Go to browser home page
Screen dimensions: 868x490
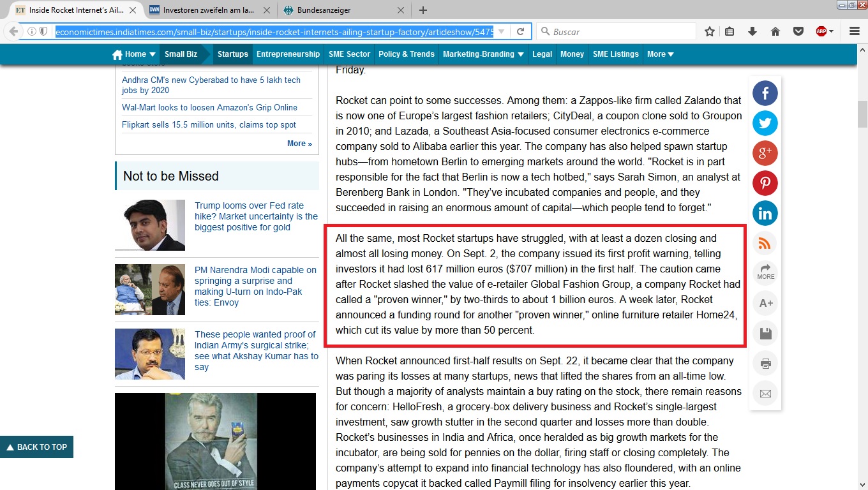(x=775, y=31)
